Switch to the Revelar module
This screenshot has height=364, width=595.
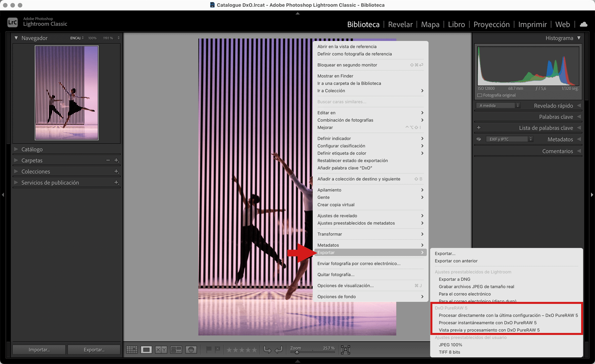pyautogui.click(x=400, y=24)
